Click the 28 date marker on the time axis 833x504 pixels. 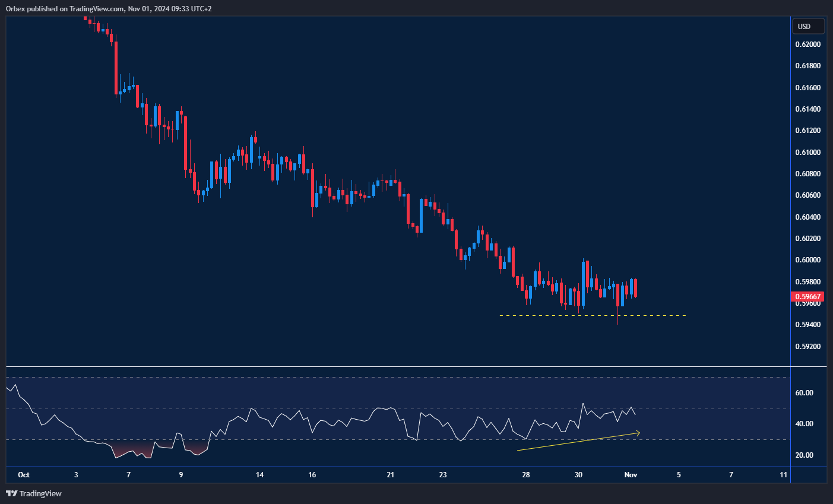[526, 474]
